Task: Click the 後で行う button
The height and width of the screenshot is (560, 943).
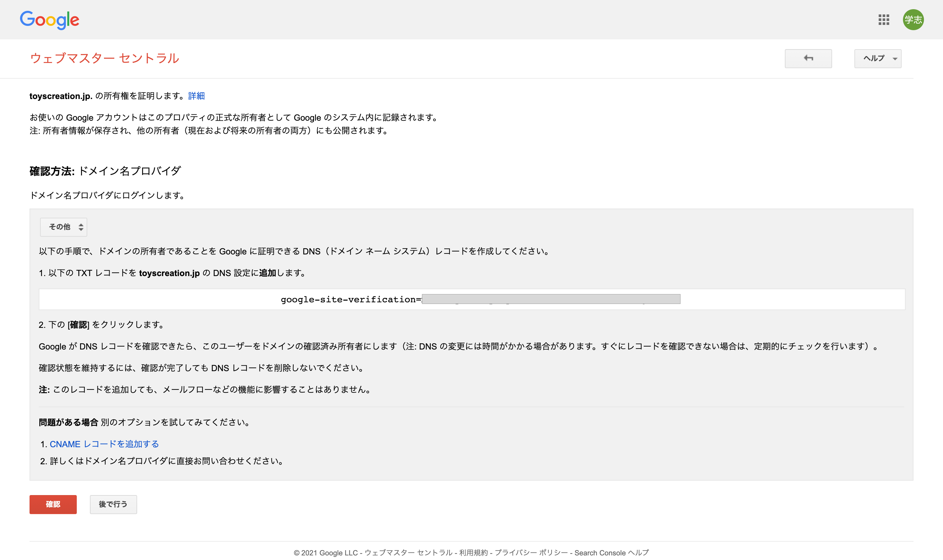Action: tap(113, 504)
